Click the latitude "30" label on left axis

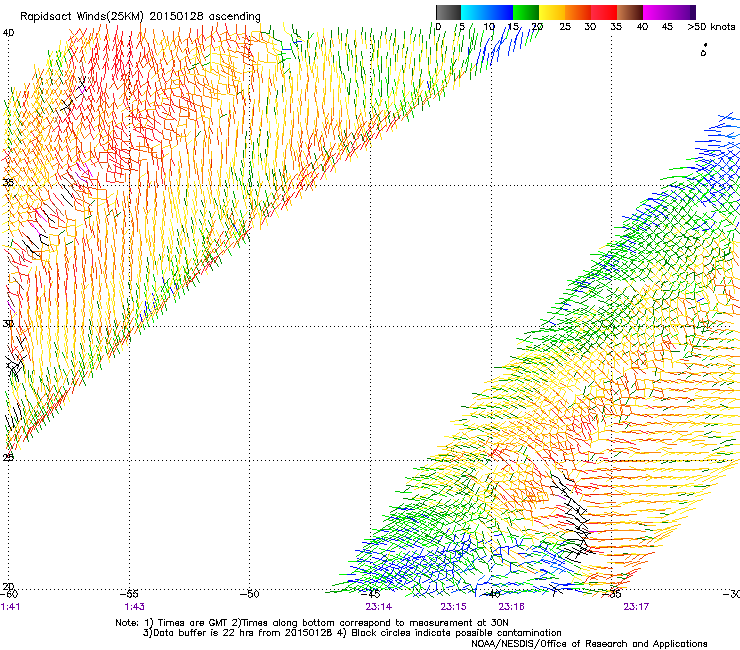(x=8, y=324)
